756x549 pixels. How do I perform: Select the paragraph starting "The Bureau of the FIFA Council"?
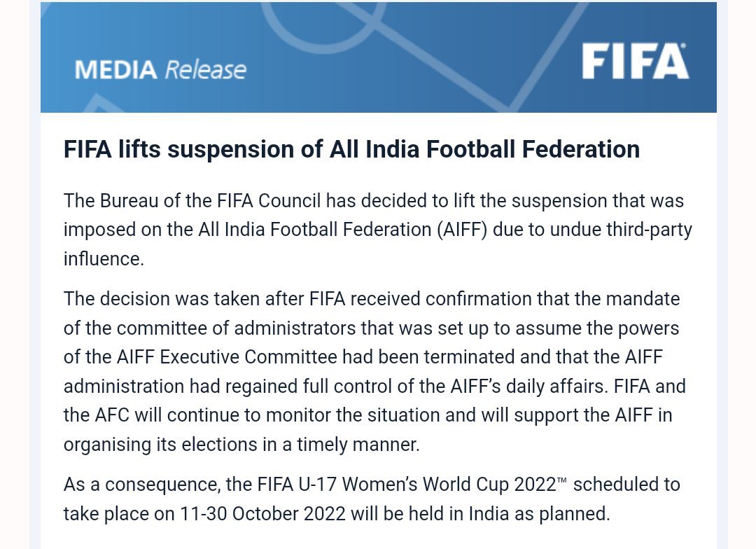(x=378, y=230)
